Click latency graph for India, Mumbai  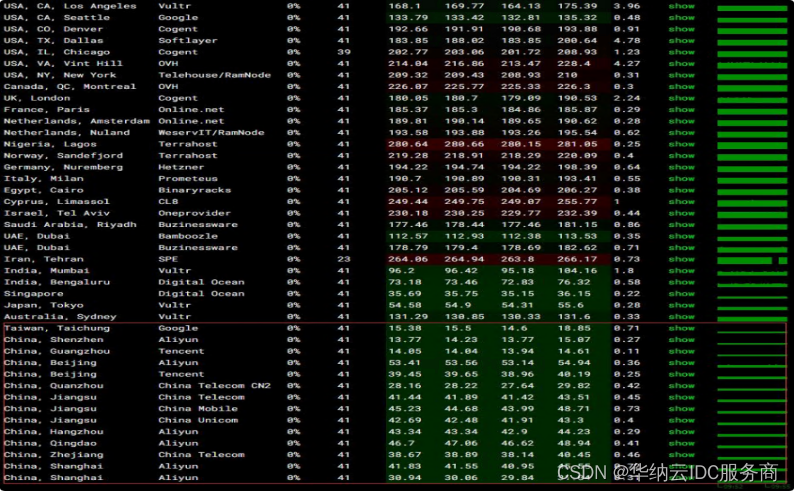click(752, 271)
